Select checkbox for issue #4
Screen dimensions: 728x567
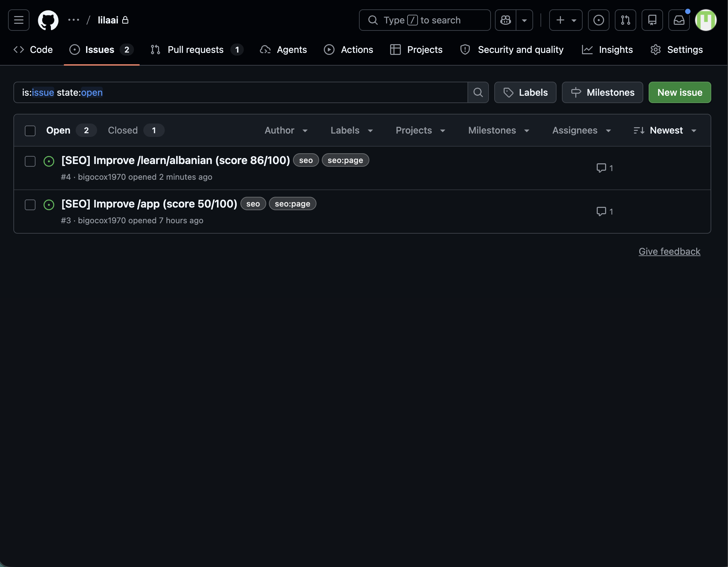(30, 161)
